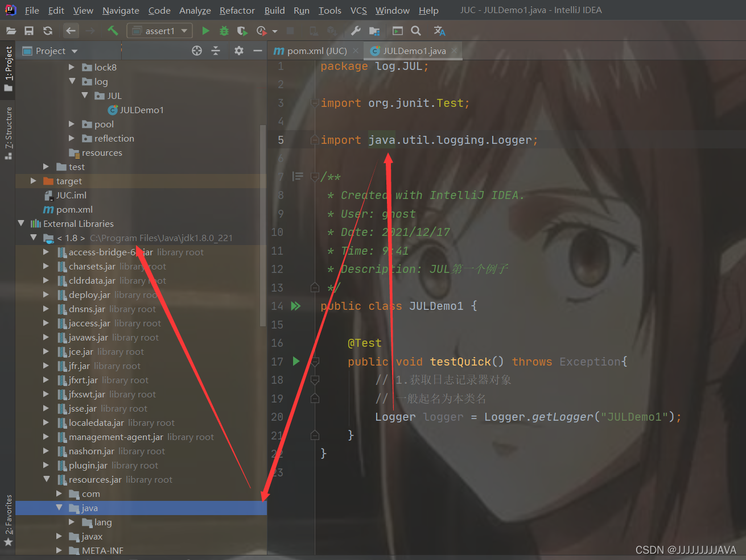746x560 pixels.
Task: Expand the pool package
Action: click(x=72, y=124)
